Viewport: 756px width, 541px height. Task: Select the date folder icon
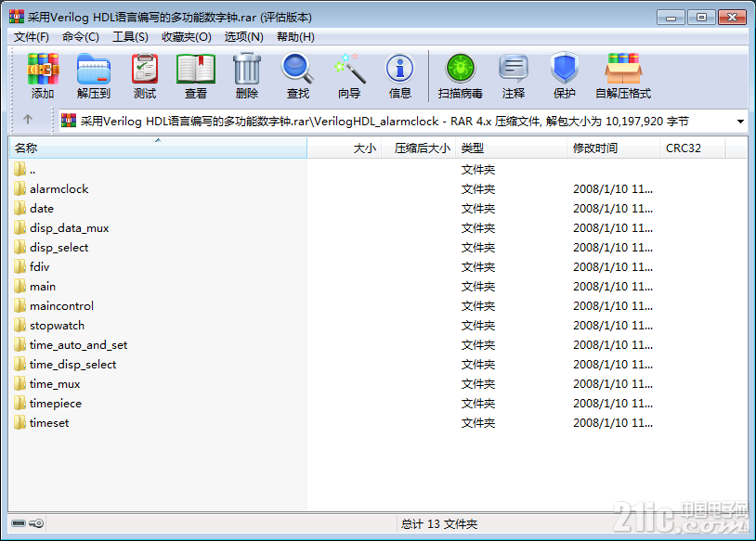20,208
